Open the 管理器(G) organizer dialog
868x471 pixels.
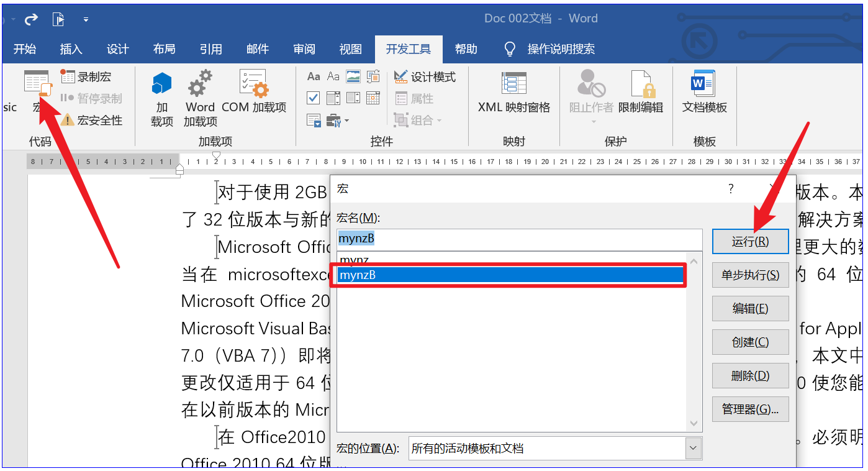[x=750, y=409]
